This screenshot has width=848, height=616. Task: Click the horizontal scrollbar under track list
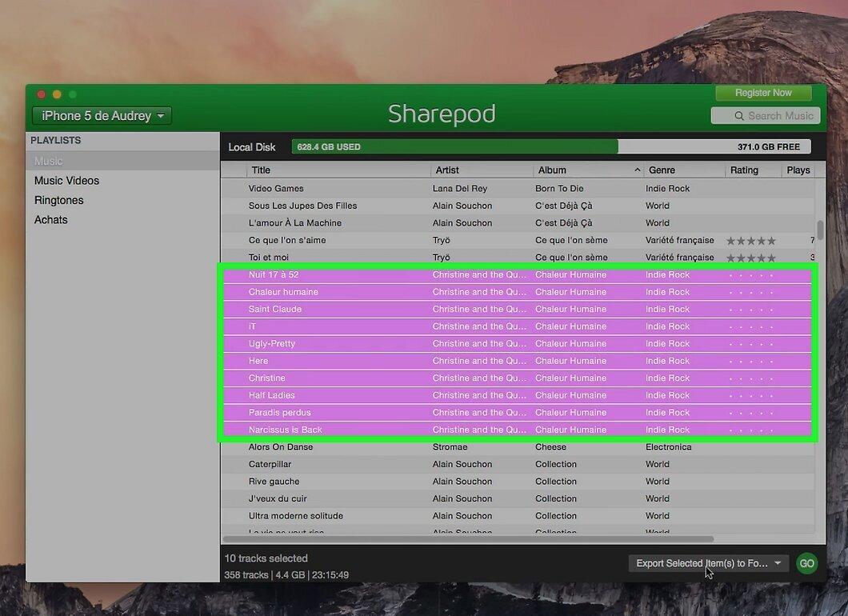click(468, 538)
